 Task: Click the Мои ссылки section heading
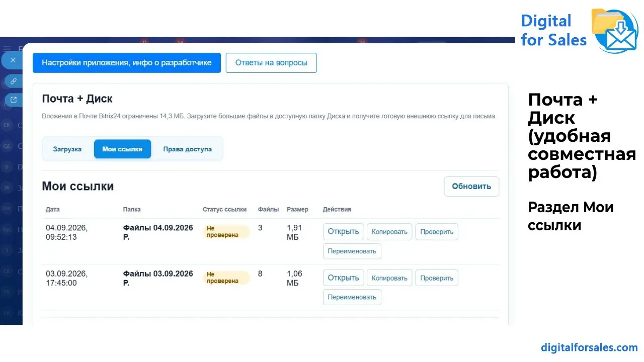click(x=78, y=187)
